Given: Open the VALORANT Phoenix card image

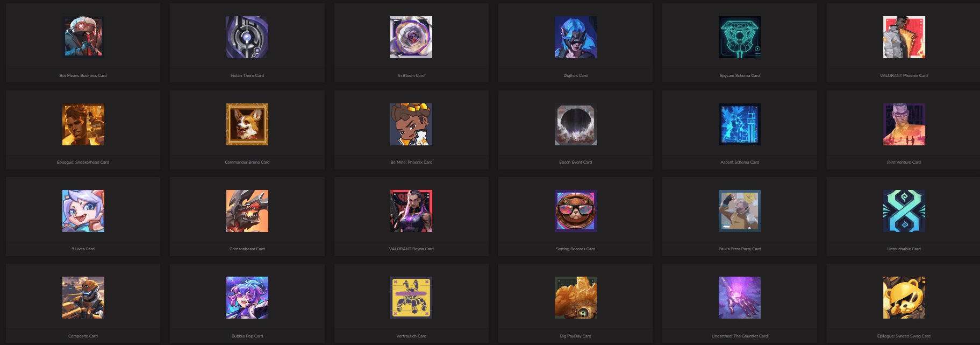Looking at the screenshot, I should pyautogui.click(x=904, y=37).
